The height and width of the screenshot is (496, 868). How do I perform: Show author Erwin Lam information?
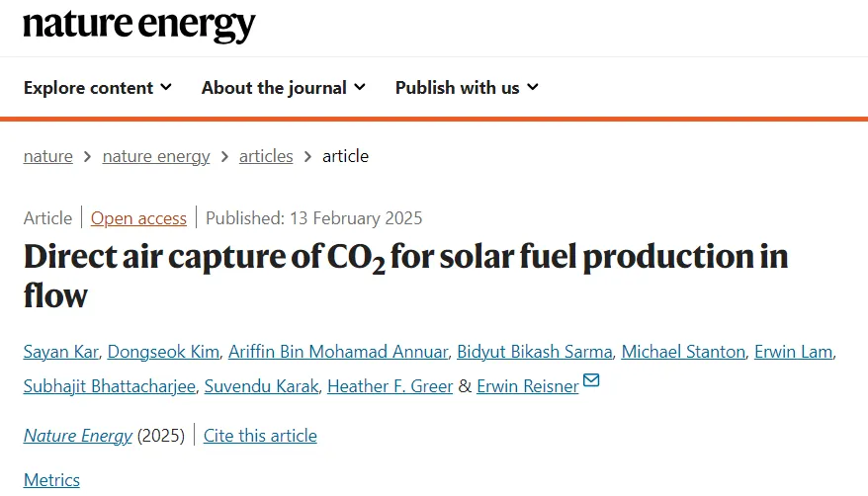(793, 352)
